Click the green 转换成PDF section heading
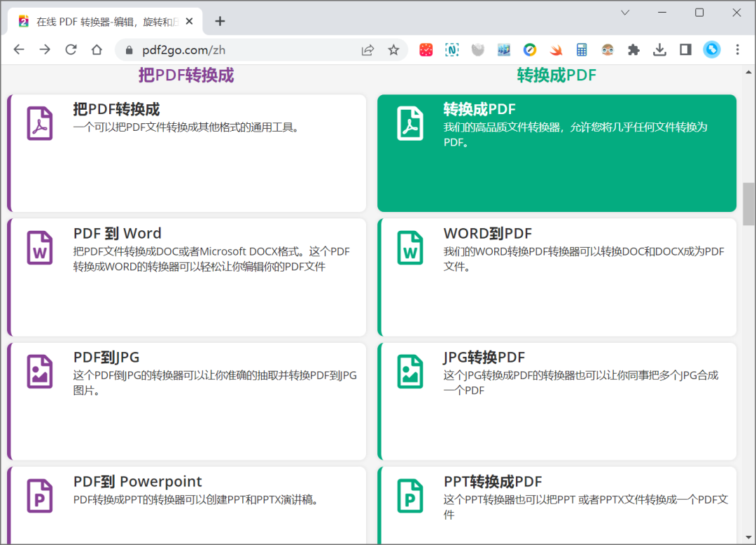The image size is (756, 545). [556, 75]
